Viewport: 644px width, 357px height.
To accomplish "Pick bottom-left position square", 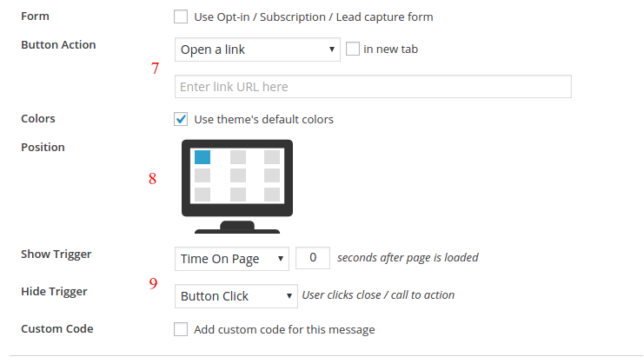I will (x=202, y=195).
